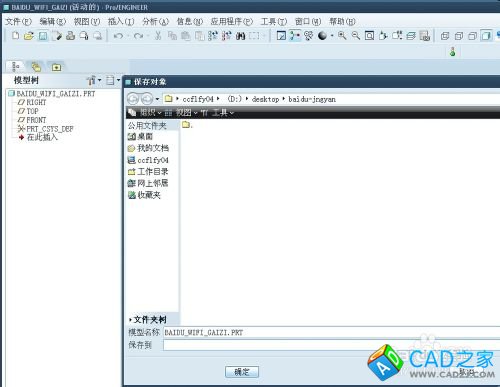Image resolution: width=500 pixels, height=387 pixels.
Task: Click the 保存到 input field
Action: 331,345
